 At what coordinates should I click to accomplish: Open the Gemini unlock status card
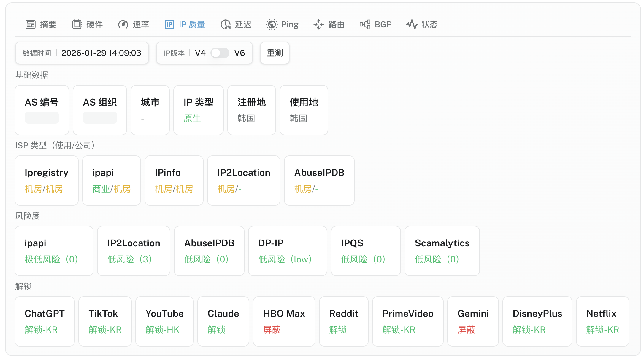(473, 321)
